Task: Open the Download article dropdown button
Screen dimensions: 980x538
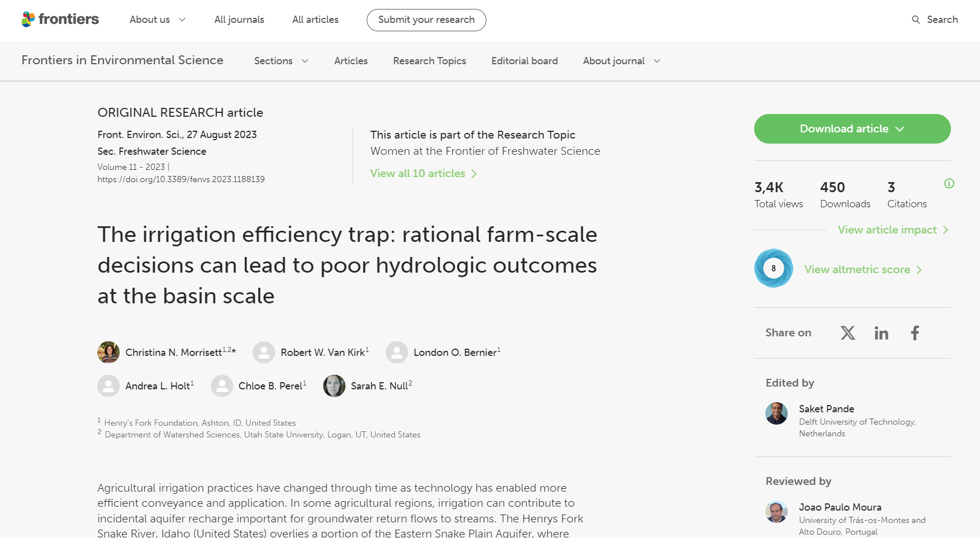Action: point(852,129)
